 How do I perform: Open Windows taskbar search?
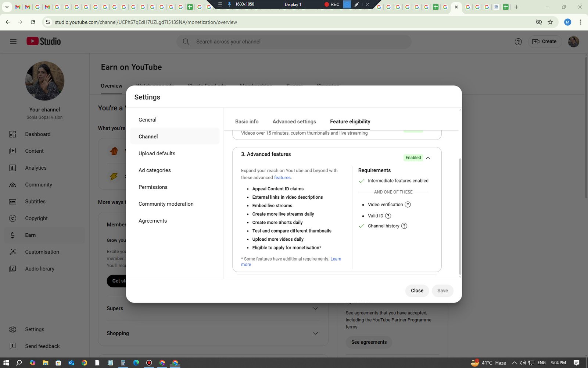coord(19,363)
